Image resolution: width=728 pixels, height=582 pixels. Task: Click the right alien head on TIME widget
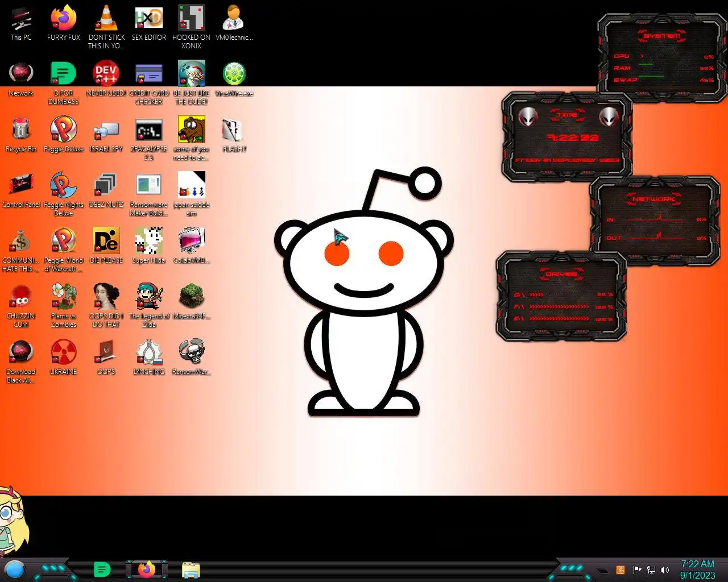[x=609, y=117]
